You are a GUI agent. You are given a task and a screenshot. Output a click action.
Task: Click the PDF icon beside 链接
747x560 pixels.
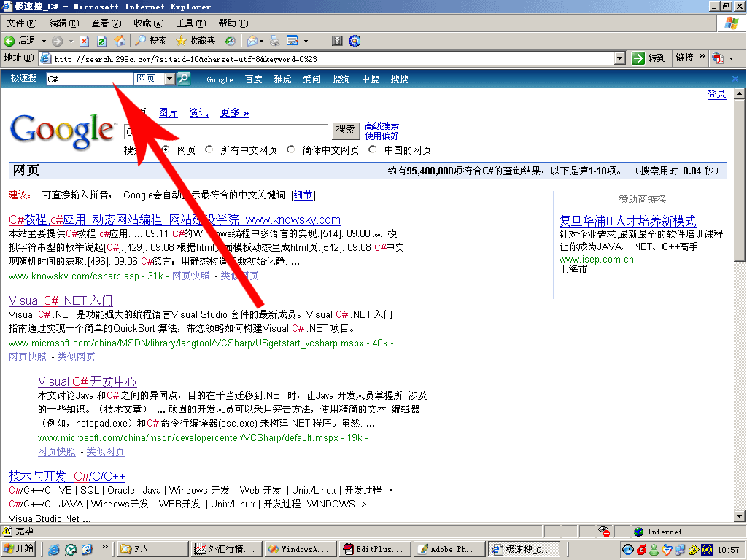click(x=718, y=58)
